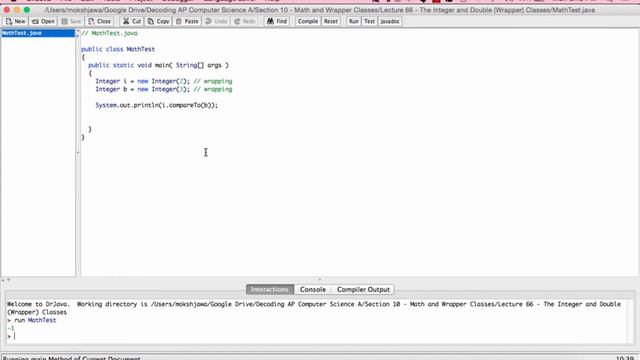Click the New file toolbar button

point(16,21)
